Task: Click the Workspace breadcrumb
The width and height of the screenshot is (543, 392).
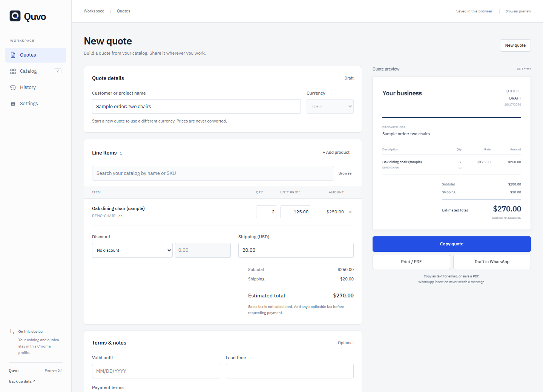Action: coord(94,11)
